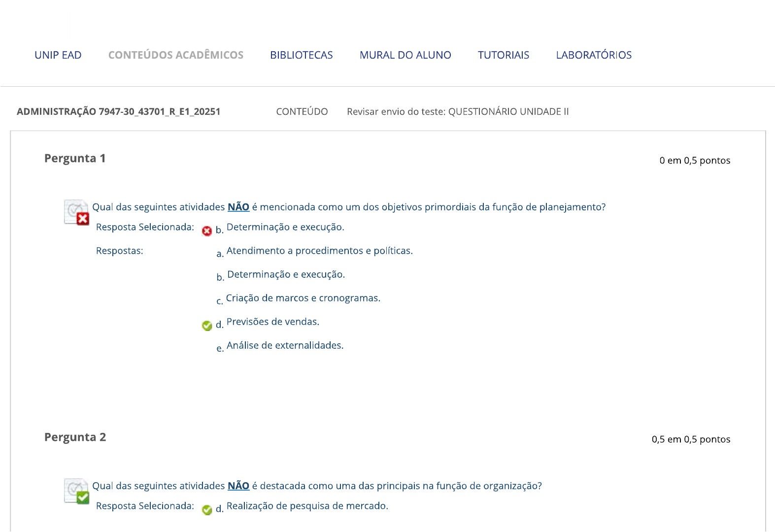Click the incorrect-answer icon beside Pergunta 1
This screenshot has height=532, width=775.
coord(77,212)
